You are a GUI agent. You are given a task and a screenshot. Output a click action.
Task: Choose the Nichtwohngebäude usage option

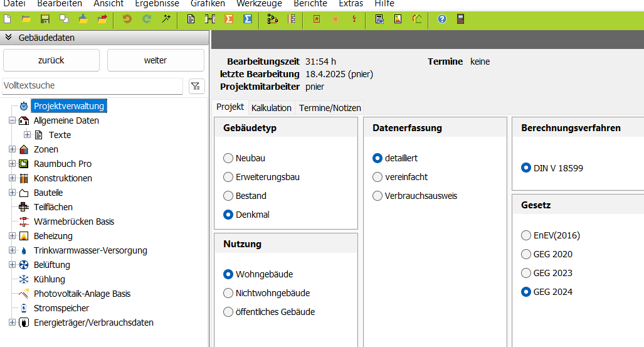[x=266, y=293]
